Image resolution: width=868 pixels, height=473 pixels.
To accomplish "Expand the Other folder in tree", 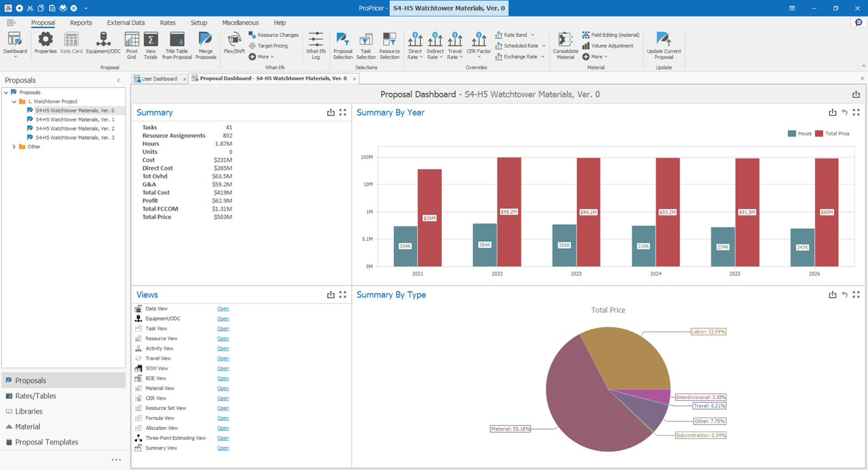I will point(14,147).
